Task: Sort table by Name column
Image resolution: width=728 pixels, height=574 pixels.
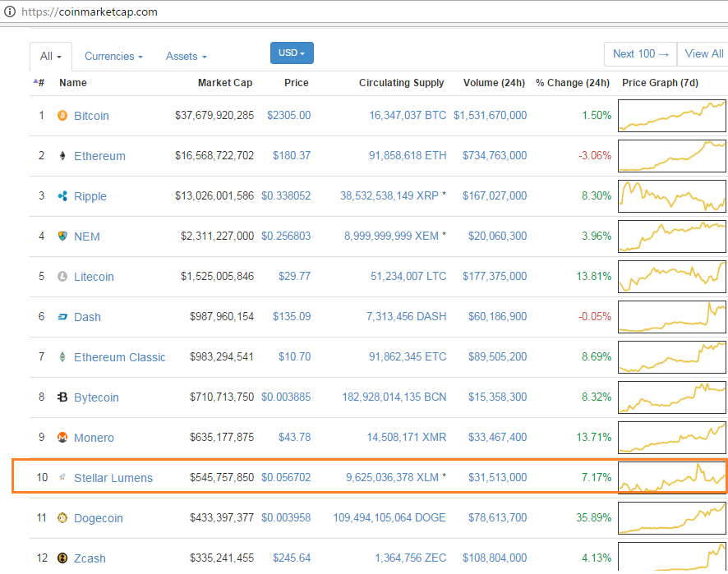Action: tap(73, 83)
